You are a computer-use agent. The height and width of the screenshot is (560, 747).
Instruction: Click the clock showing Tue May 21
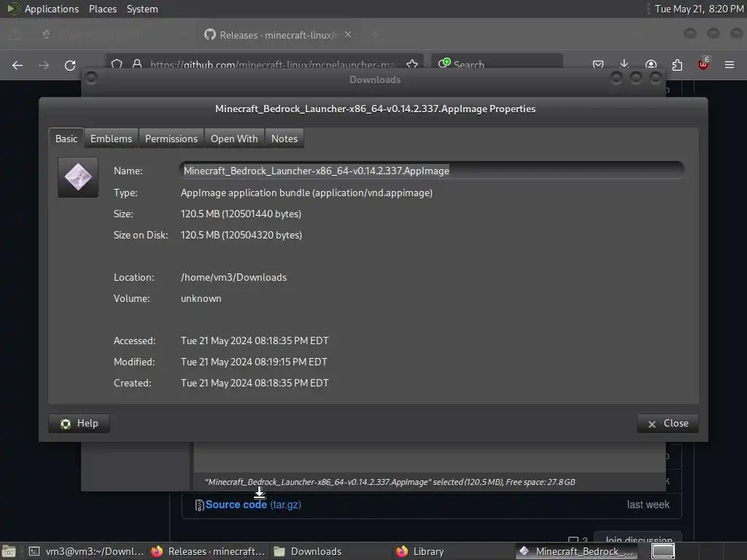point(699,9)
